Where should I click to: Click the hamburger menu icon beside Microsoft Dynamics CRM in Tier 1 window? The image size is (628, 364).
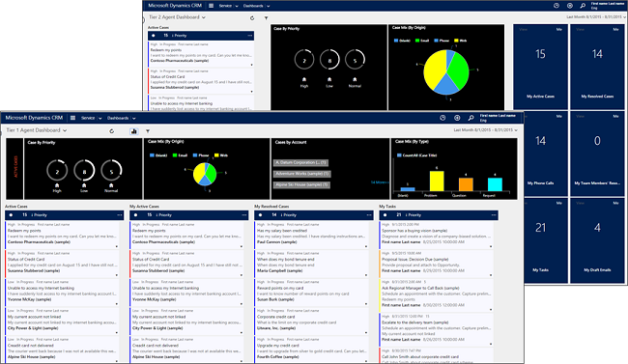pyautogui.click(x=72, y=118)
